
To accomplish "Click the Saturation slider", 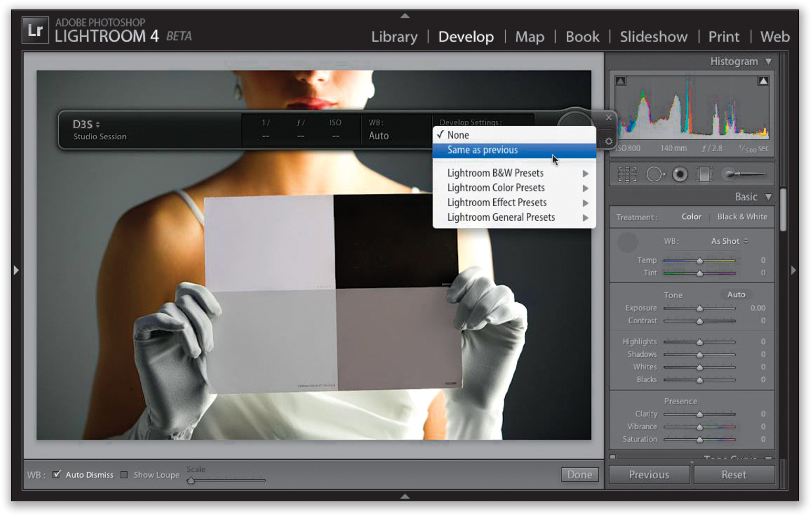I will 700,440.
